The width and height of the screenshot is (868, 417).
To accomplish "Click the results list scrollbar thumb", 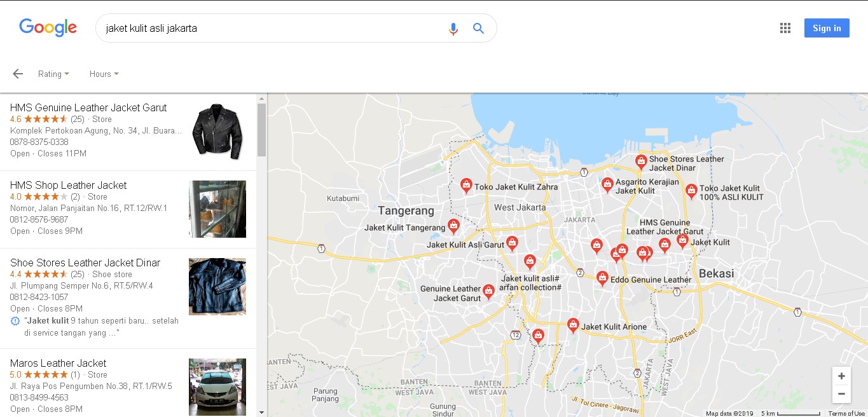I will point(261,130).
